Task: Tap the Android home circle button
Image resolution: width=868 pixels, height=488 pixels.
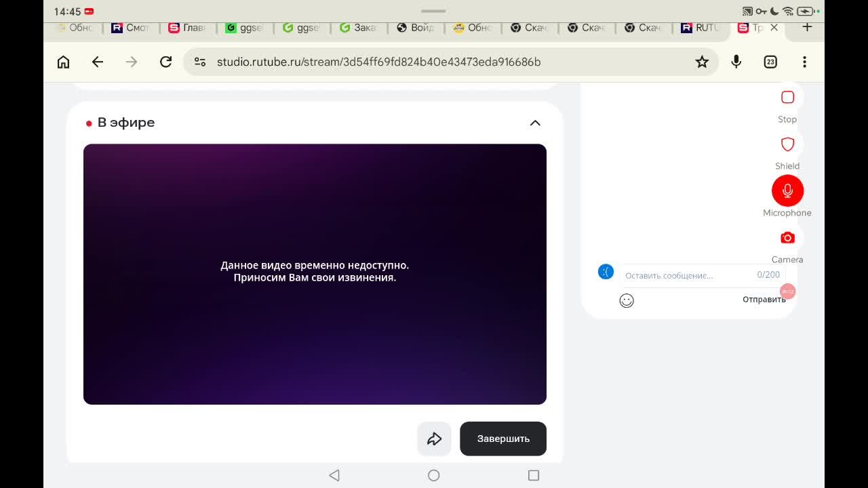Action: tap(434, 475)
